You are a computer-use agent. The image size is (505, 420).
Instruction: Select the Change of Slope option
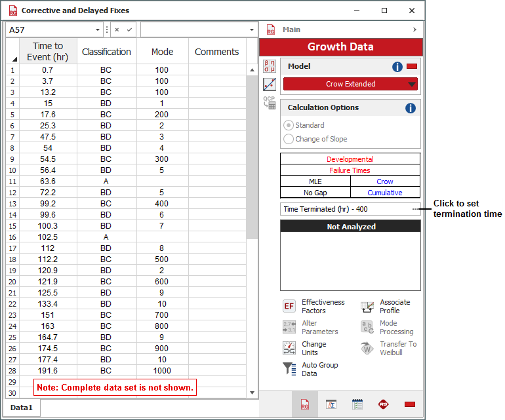click(x=289, y=139)
